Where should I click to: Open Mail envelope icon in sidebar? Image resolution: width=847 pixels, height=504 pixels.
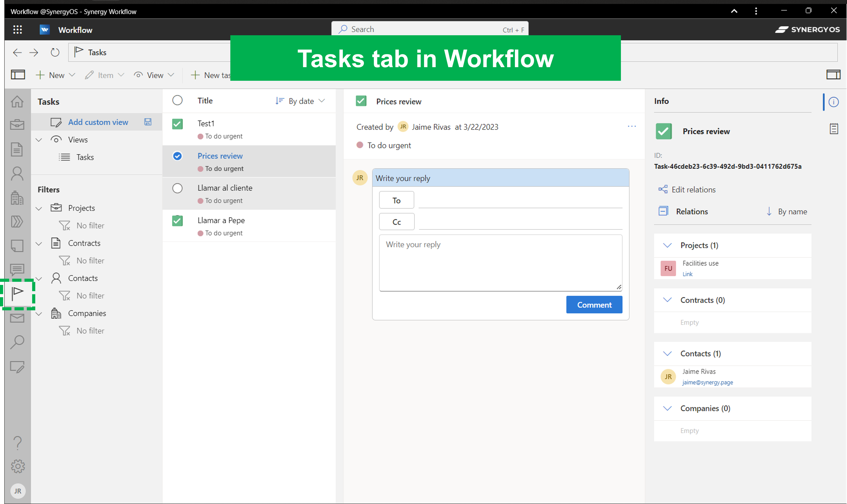click(17, 318)
